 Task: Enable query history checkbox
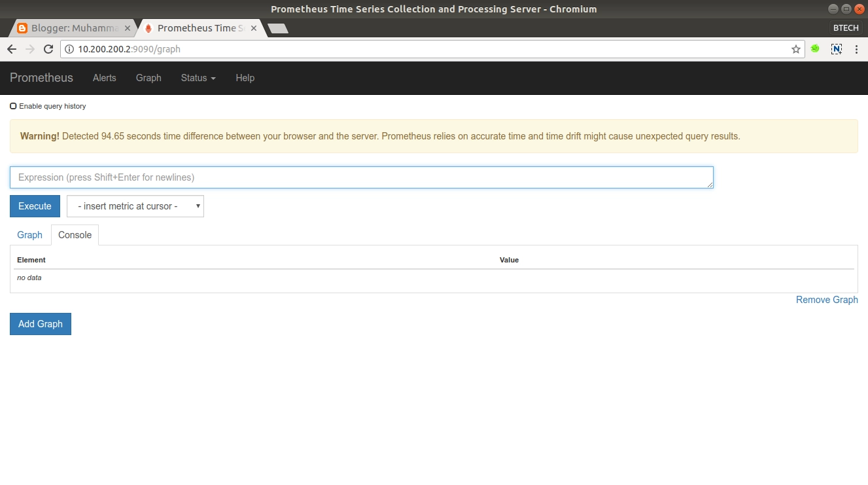pyautogui.click(x=13, y=106)
